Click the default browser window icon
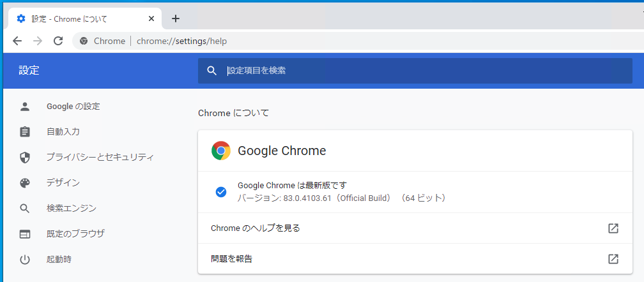 point(25,234)
